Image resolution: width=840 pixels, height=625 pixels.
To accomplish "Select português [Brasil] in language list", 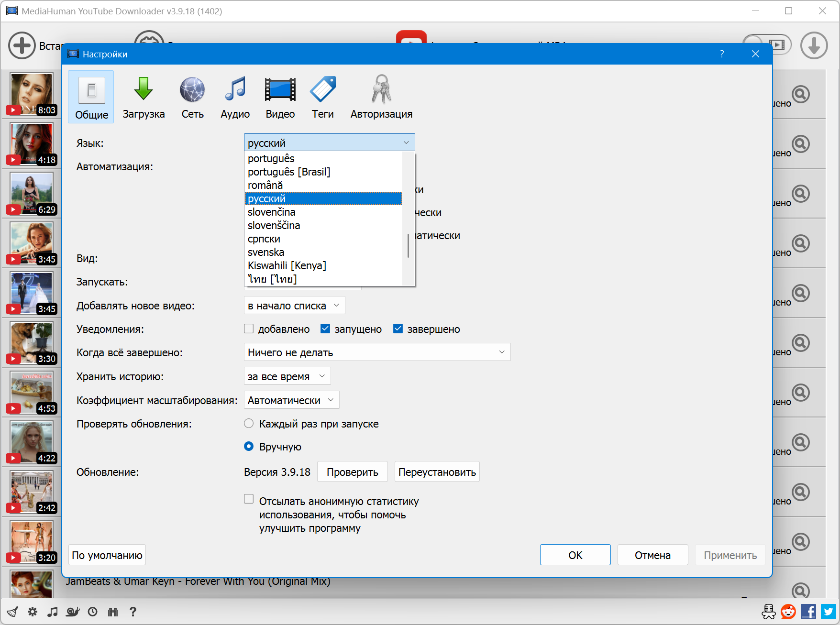I will (289, 172).
